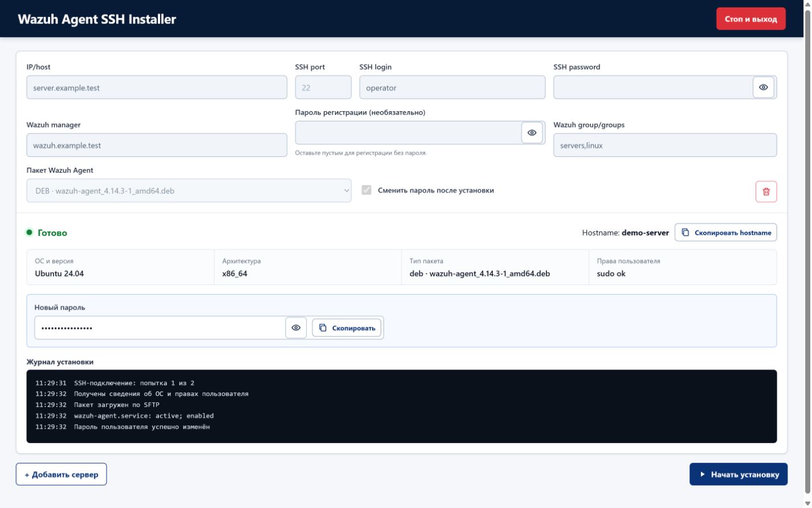Click the SSH login field
The height and width of the screenshot is (508, 812).
[x=452, y=88]
